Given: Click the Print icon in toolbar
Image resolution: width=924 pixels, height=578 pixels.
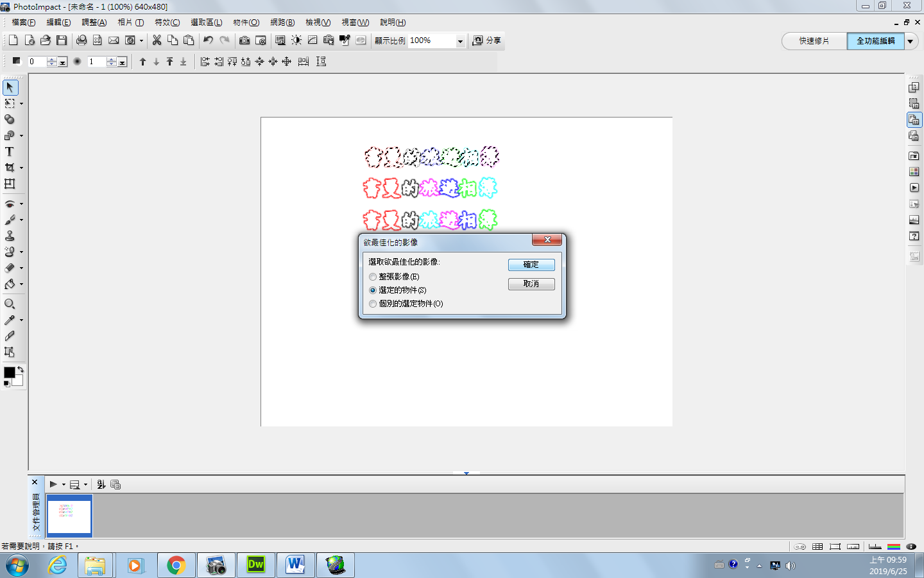Looking at the screenshot, I should tap(81, 40).
